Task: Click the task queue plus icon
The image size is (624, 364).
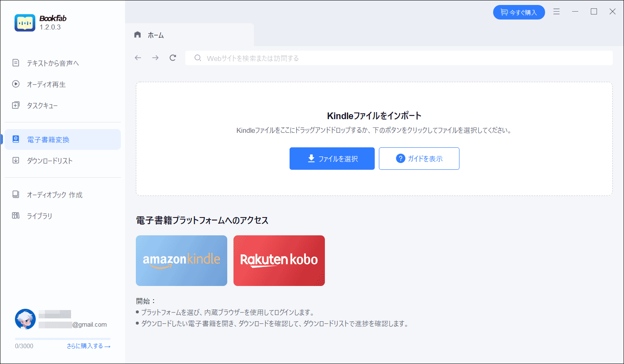Action: point(16,105)
